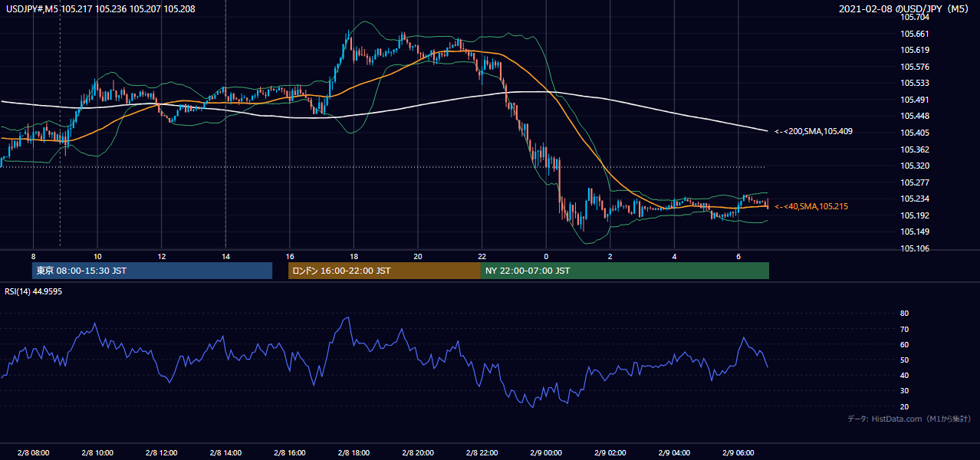Click the 2/8 20:00 time label

(x=418, y=452)
